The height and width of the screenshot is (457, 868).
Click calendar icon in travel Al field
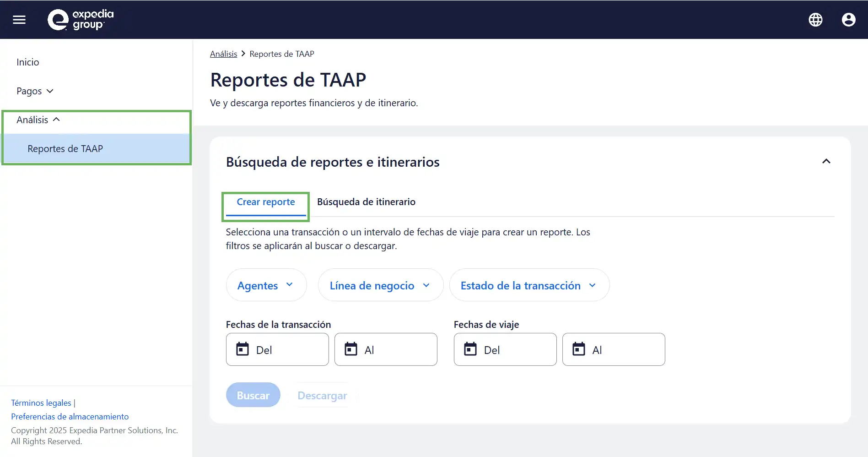pos(579,349)
